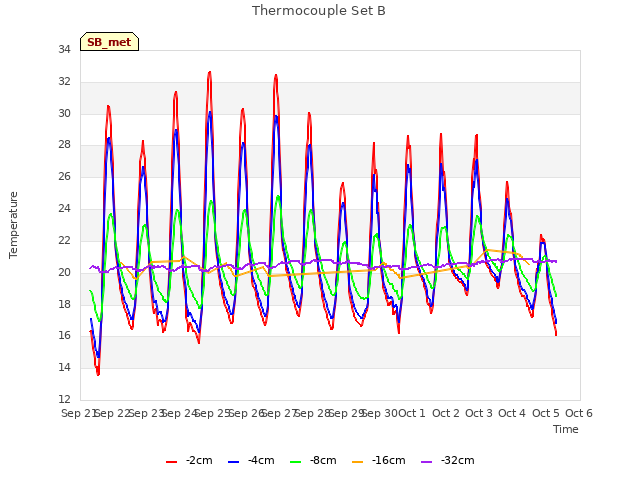
Task: Click the 24 y-axis tick label
Action: point(64,209)
